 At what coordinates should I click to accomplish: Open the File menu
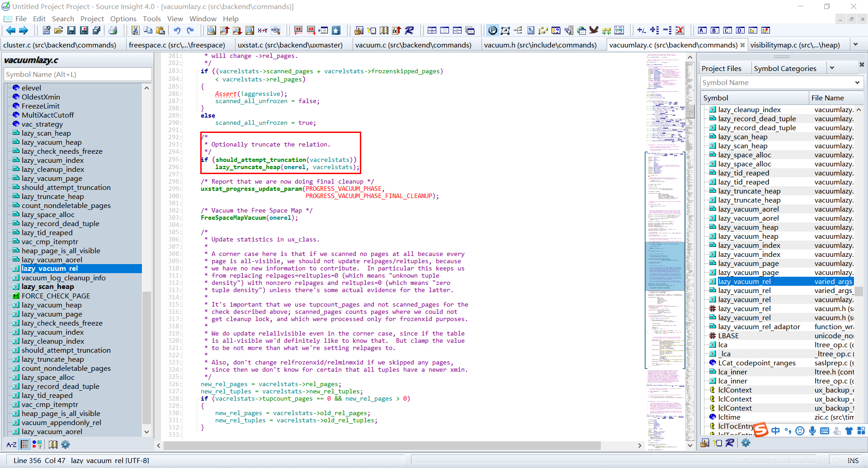(21, 19)
